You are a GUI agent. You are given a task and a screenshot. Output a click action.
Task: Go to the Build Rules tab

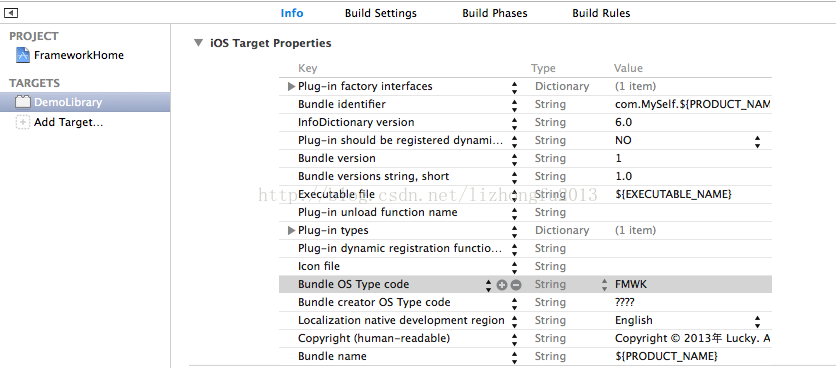(x=601, y=13)
